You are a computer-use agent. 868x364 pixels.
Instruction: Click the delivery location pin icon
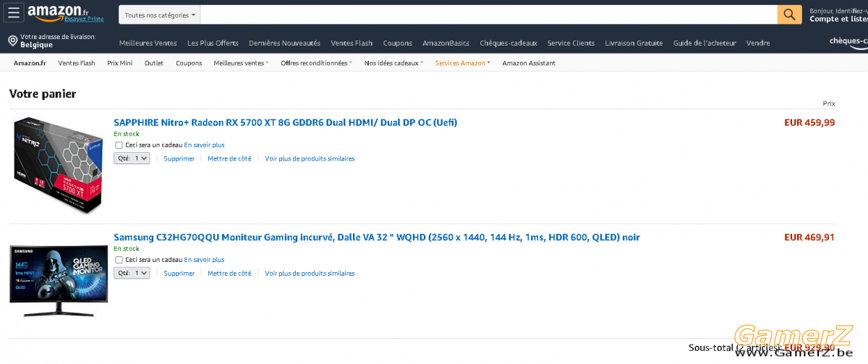click(12, 41)
